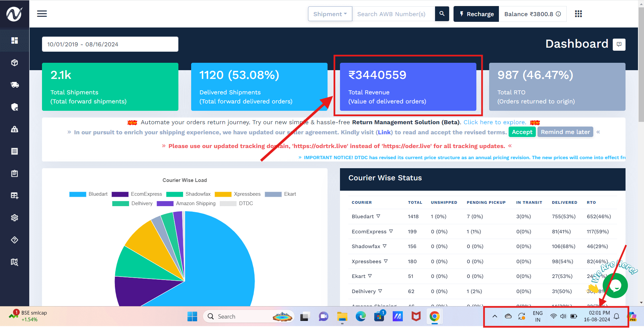Expand the Bluedart courier row
This screenshot has height=328, width=644.
(x=378, y=216)
